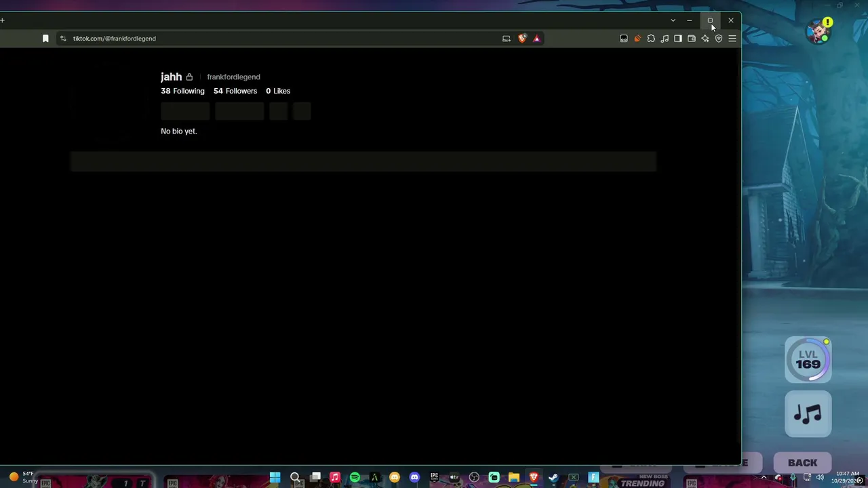The width and height of the screenshot is (868, 488).
Task: Click the LVL 169 level badge
Action: click(x=808, y=359)
